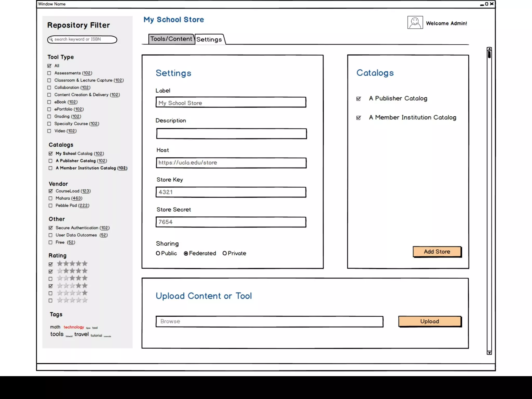Enable A Publisher Catalog in sidebar filter
Image resolution: width=532 pixels, height=399 pixels.
click(51, 161)
